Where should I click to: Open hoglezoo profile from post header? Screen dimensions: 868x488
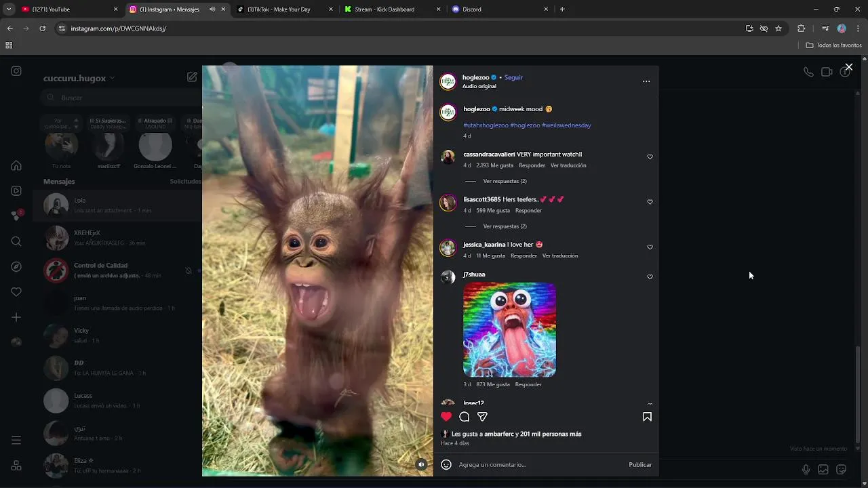point(475,77)
